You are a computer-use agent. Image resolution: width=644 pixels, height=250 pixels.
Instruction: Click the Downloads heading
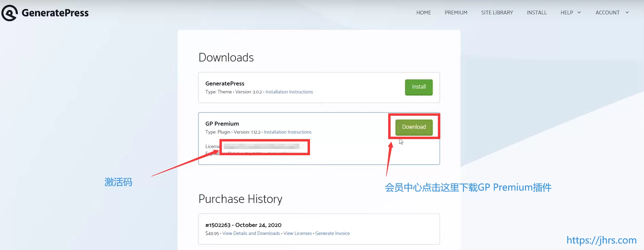(226, 57)
